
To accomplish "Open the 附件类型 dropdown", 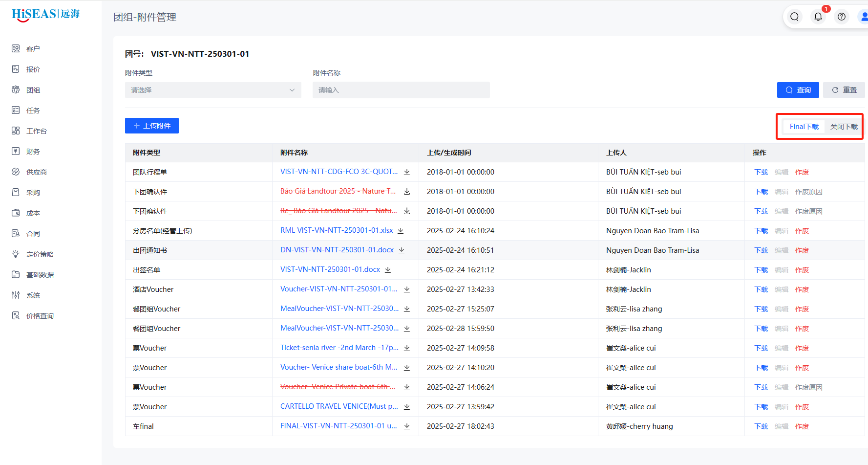I will (213, 90).
